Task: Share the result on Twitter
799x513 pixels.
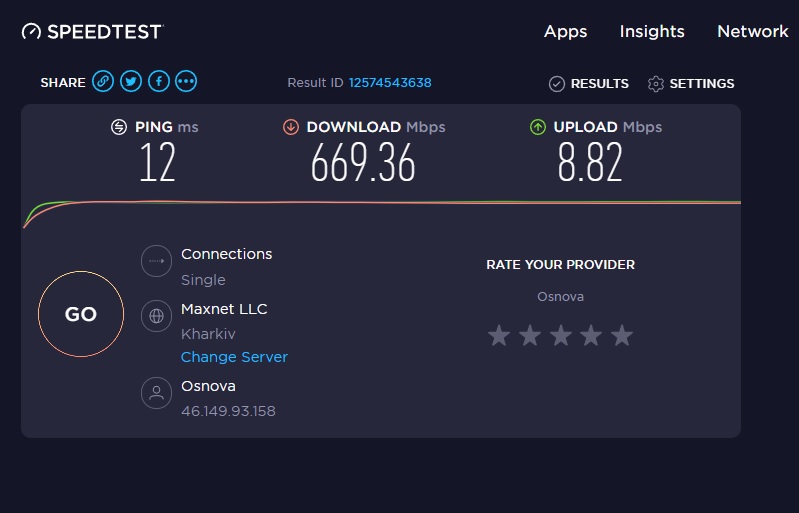Action: 131,82
